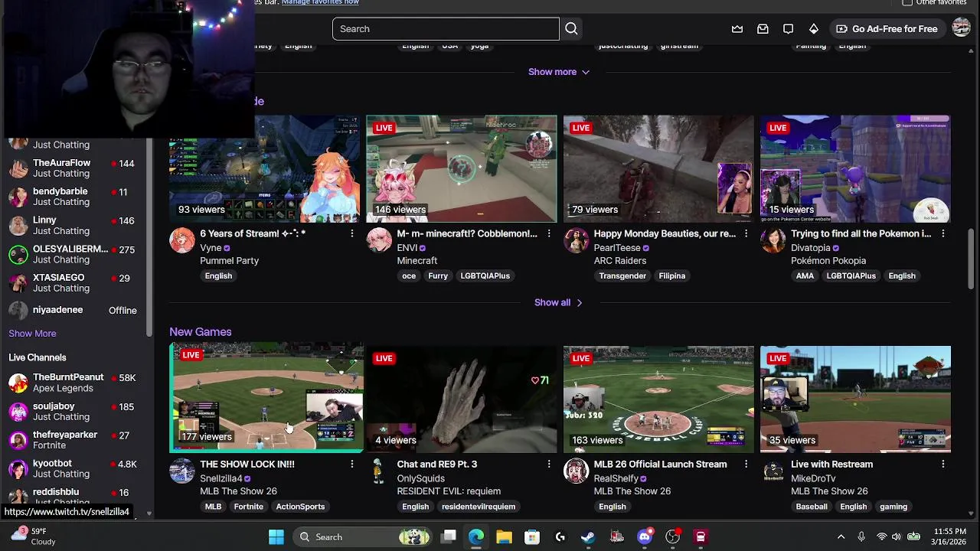Open options menu for PearlTeese's stream

click(746, 233)
